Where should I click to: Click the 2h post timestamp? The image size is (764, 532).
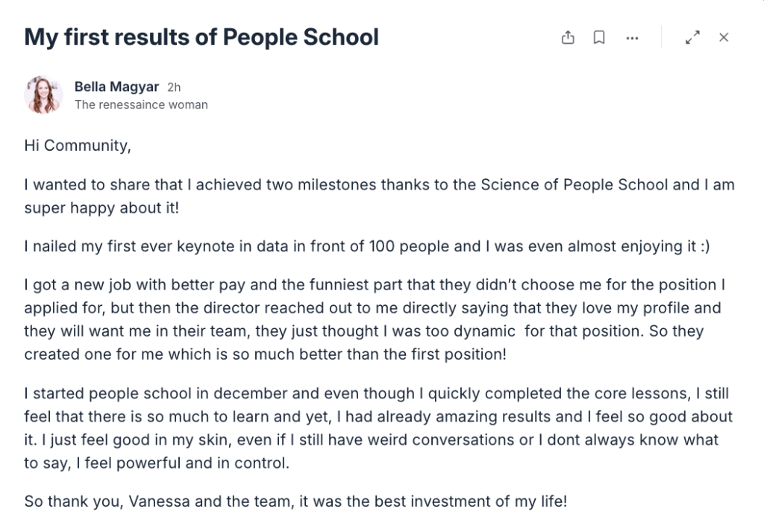(x=174, y=87)
